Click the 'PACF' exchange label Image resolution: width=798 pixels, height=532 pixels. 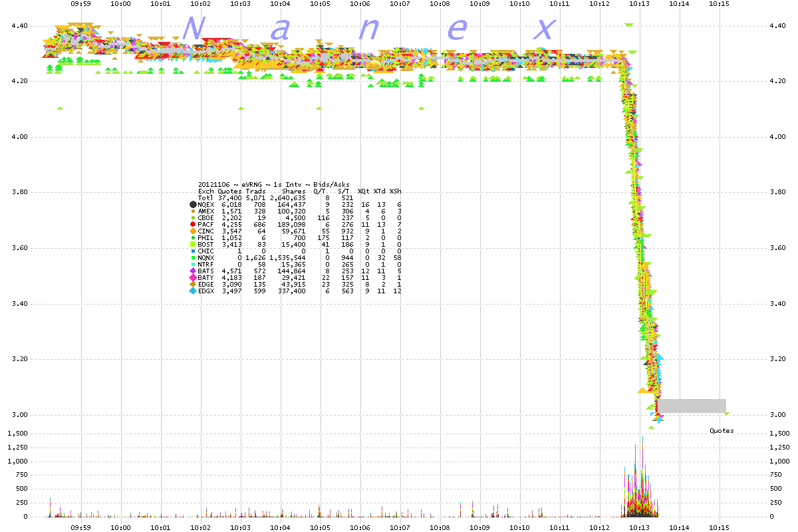point(206,224)
